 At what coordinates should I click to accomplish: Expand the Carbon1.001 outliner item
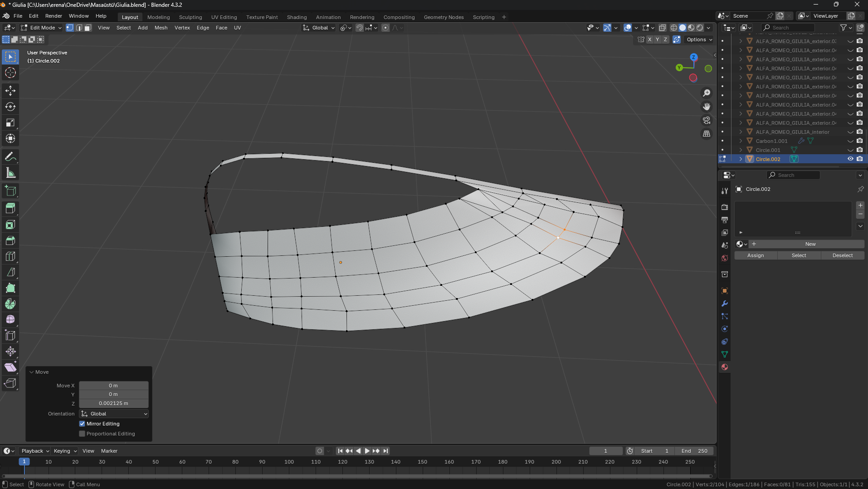click(741, 141)
